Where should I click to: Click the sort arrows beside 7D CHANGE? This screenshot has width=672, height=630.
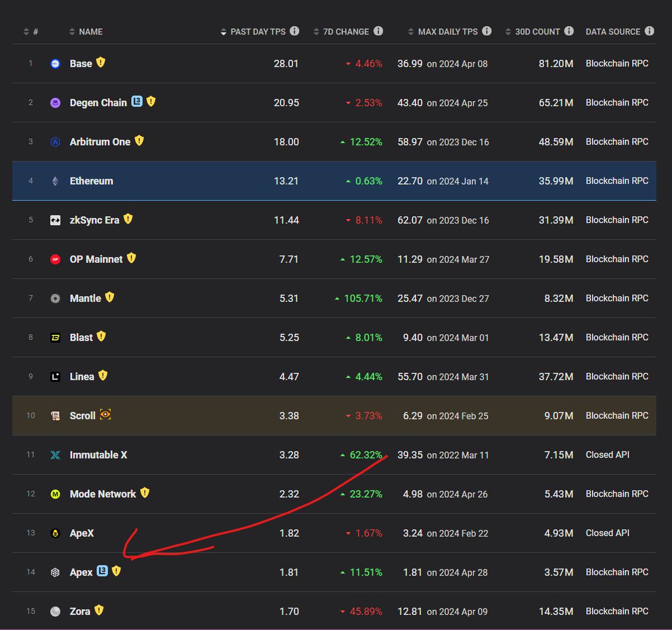point(316,31)
